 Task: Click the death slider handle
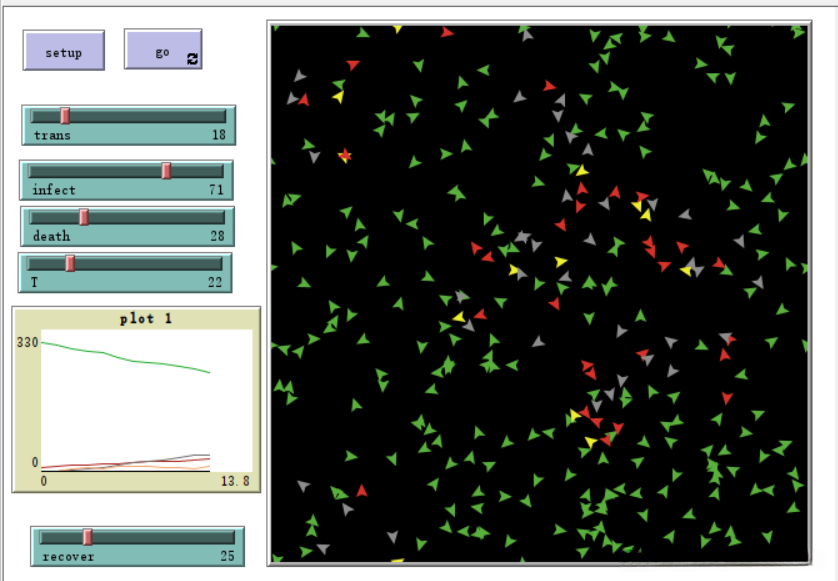pyautogui.click(x=83, y=217)
